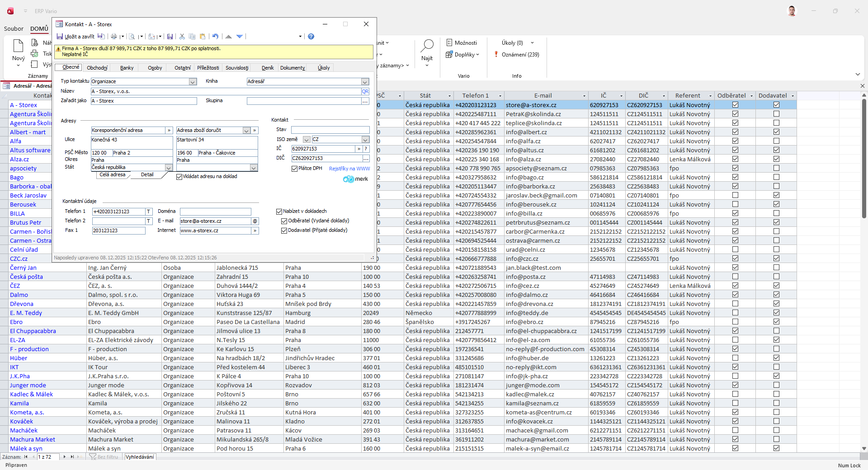Undo changes with the blue arrow icon
868x470 pixels.
click(216, 37)
